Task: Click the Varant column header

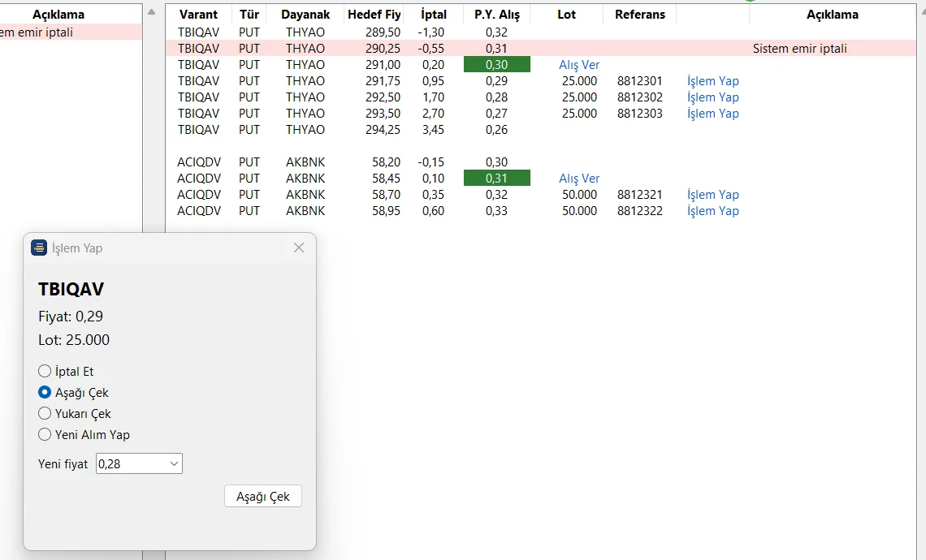Action: click(198, 15)
